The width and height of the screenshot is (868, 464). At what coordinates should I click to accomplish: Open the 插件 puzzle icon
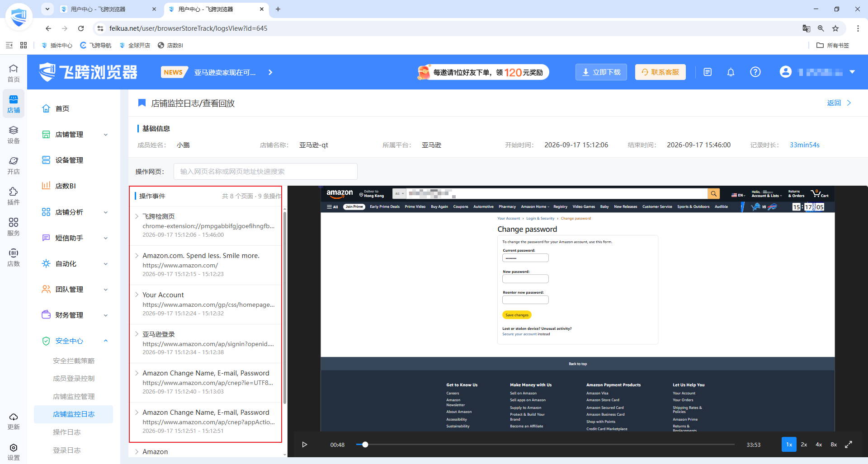point(14,196)
